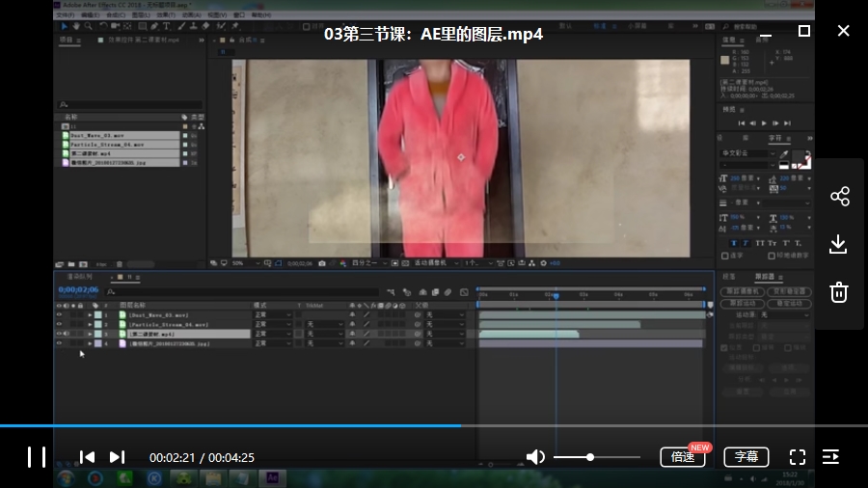
Task: Share the video using share icon
Action: [839, 197]
